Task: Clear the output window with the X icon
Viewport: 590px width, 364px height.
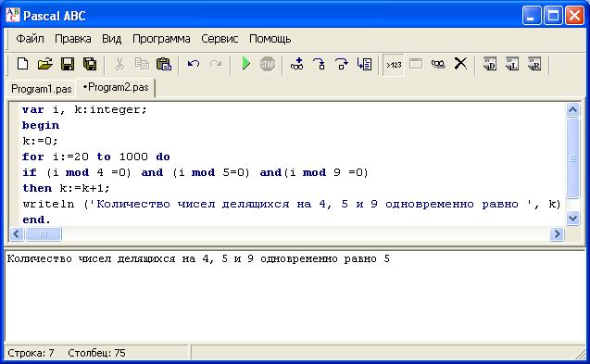Action: [x=460, y=64]
